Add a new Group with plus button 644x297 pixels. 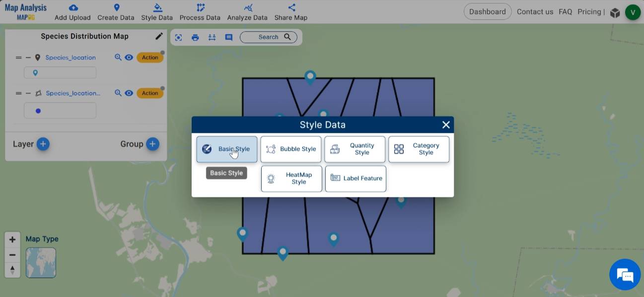pyautogui.click(x=152, y=144)
